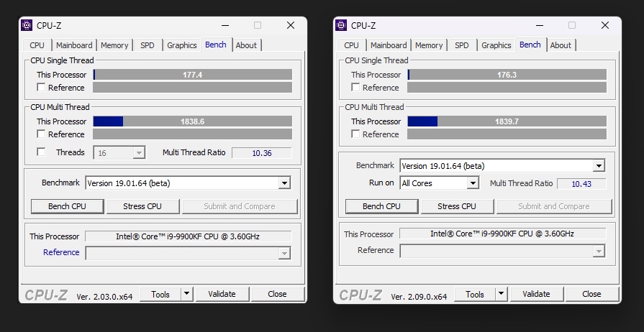
Task: Click Validate button in left window
Action: pos(222,294)
